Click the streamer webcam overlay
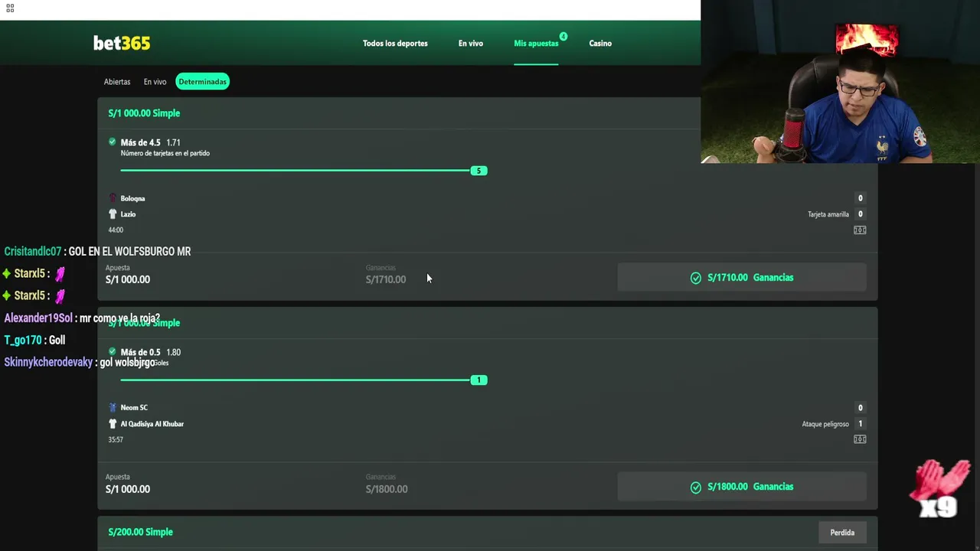The image size is (980, 551). tap(840, 82)
